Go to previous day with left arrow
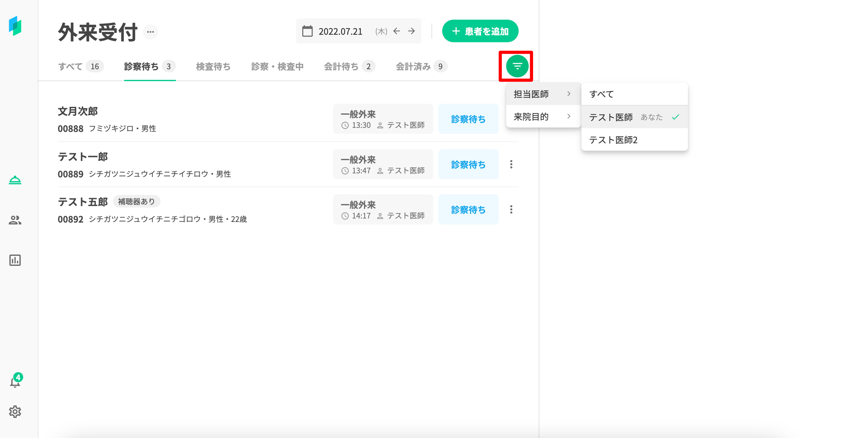This screenshot has height=438, width=868. tap(397, 31)
